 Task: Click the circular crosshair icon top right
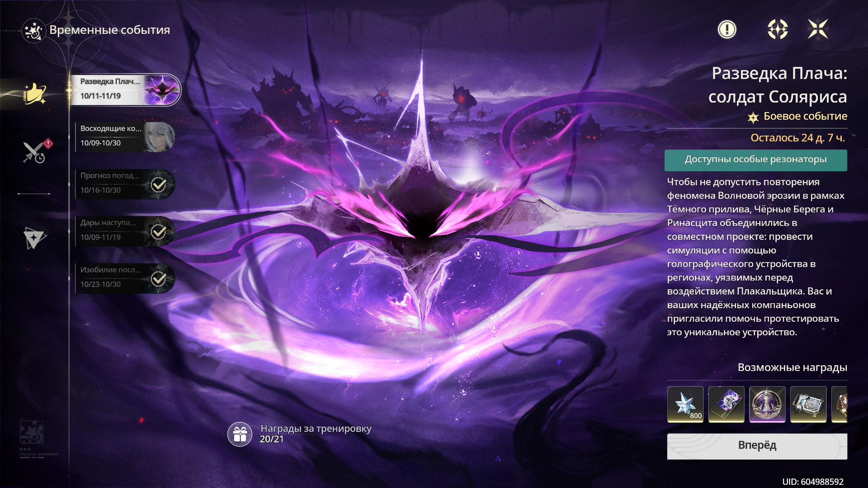(x=778, y=30)
